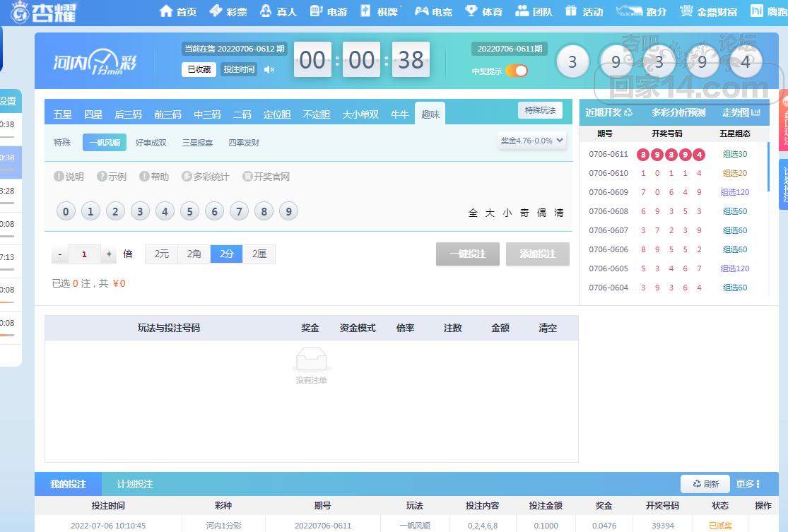Click the 一键投注 button
The width and height of the screenshot is (788, 532).
coord(467,254)
